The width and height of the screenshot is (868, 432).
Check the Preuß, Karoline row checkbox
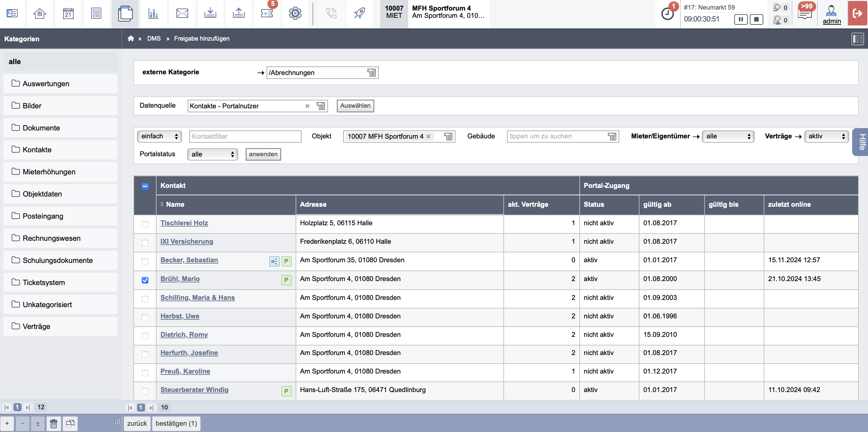coord(145,373)
